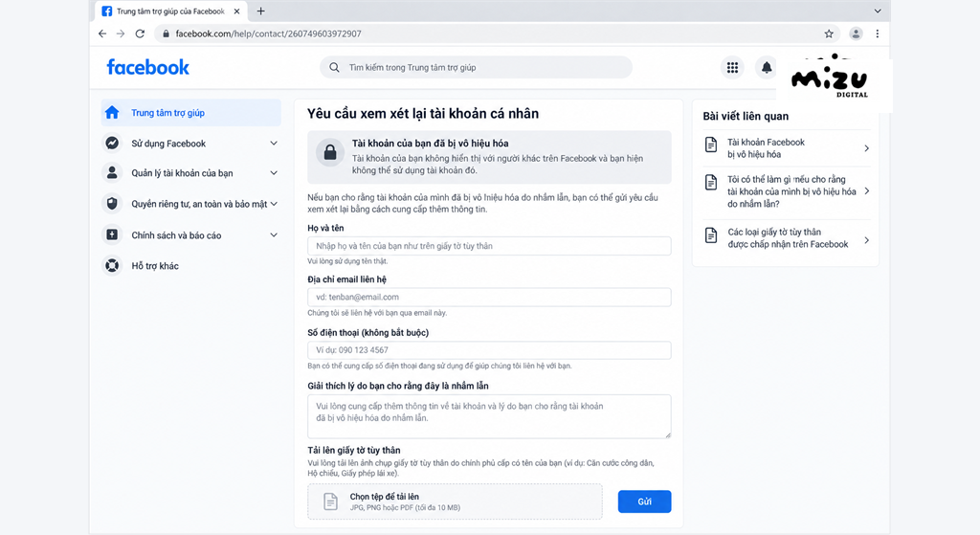Click heading Yêu cầu xem xét lại tài khoản cá nhân
980x535 pixels.
tap(422, 114)
